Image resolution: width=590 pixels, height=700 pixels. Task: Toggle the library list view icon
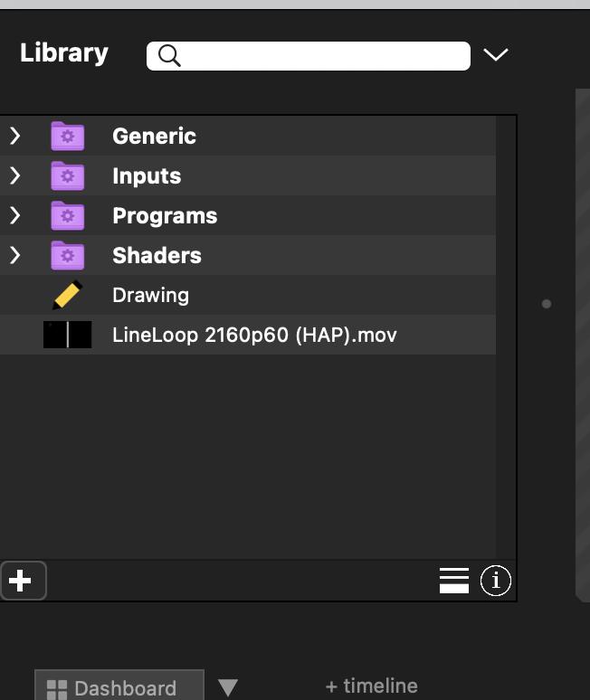tap(453, 581)
